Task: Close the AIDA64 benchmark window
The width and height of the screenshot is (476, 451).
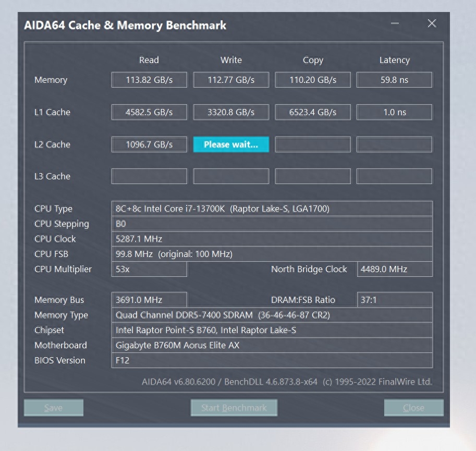Action: click(432, 23)
